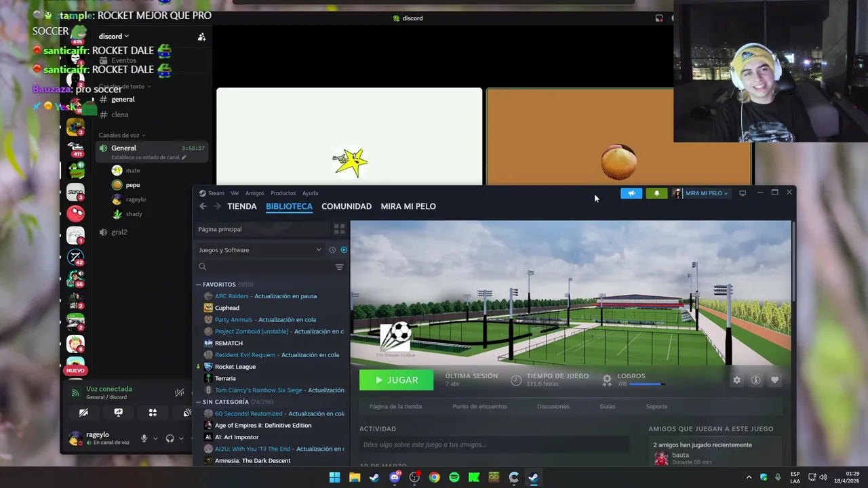
Task: Click achievements progress bar under LOGROS
Action: pos(646,384)
